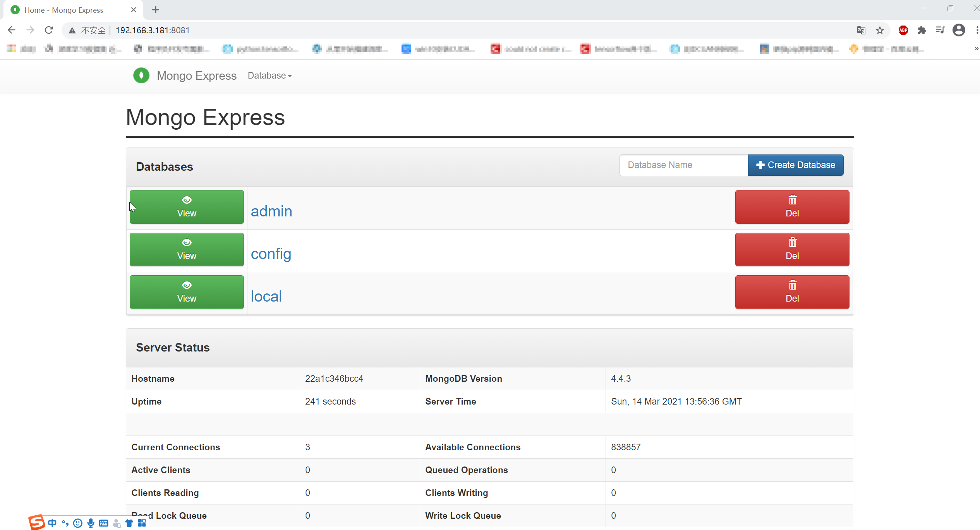Click the Sogou input method logo

pyautogui.click(x=37, y=522)
